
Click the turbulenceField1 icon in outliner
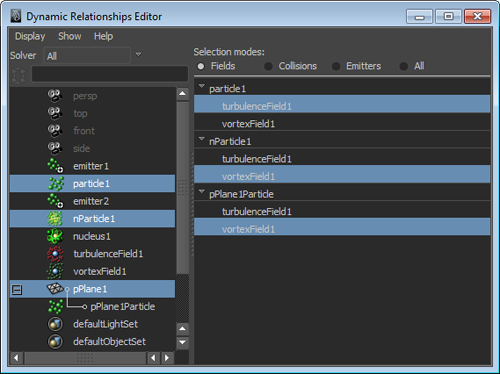click(x=55, y=254)
